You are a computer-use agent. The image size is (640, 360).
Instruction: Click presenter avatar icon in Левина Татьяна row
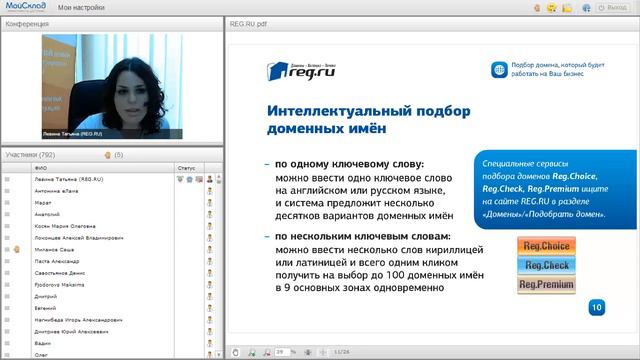coord(210,179)
